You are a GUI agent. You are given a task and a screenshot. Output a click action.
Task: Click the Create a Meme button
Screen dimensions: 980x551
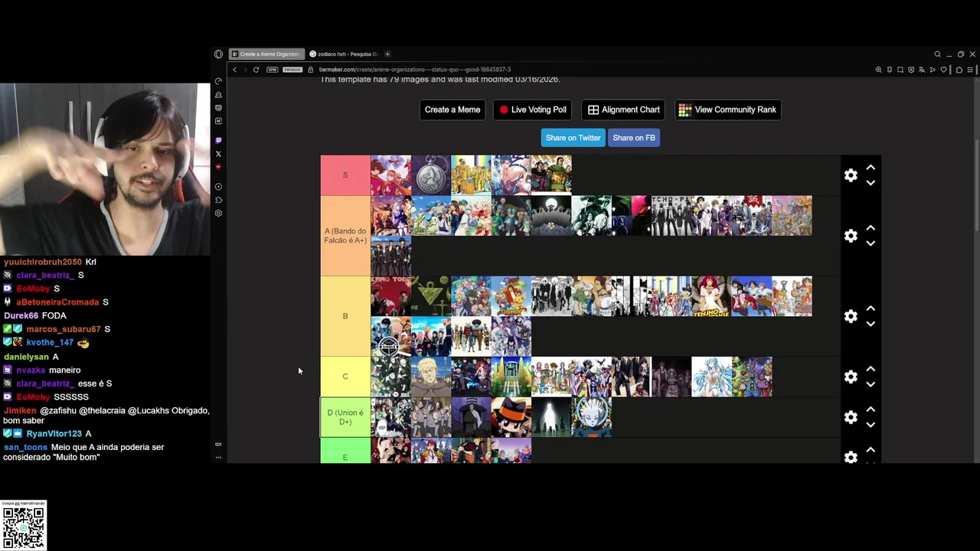(x=452, y=109)
